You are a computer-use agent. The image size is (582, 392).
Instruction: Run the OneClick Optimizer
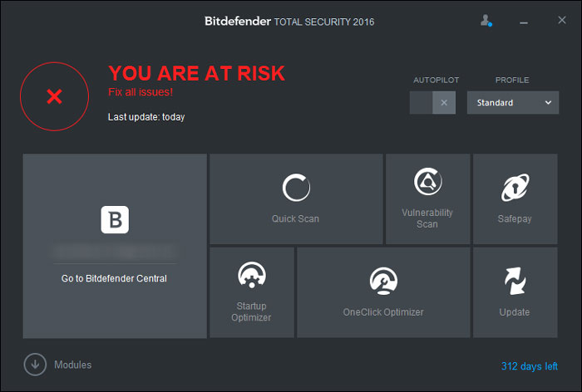point(383,292)
